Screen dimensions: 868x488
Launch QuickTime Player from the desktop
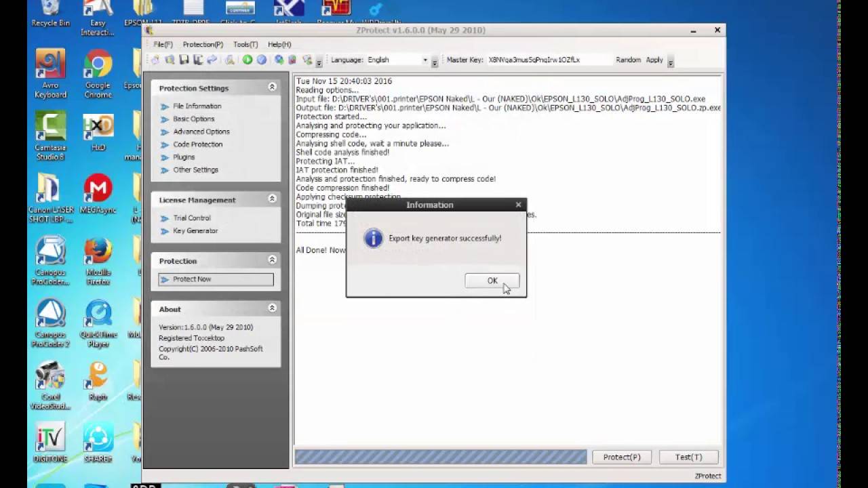click(98, 324)
